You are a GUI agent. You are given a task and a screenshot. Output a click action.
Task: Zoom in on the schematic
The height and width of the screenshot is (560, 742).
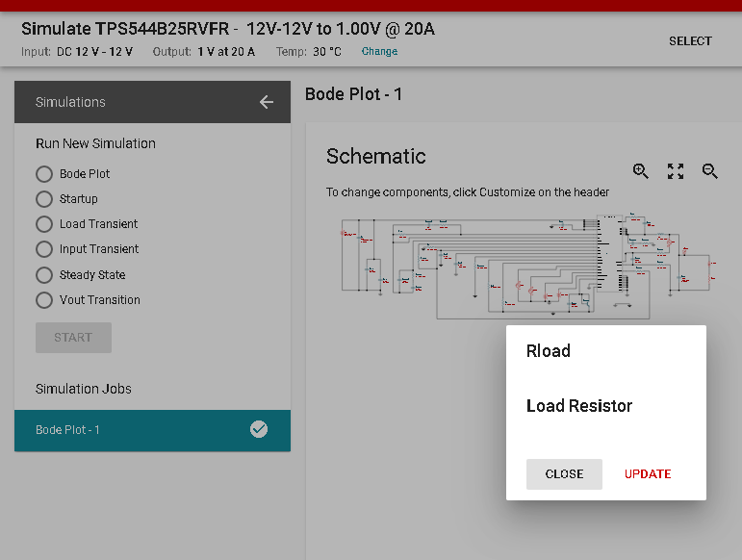click(x=641, y=170)
